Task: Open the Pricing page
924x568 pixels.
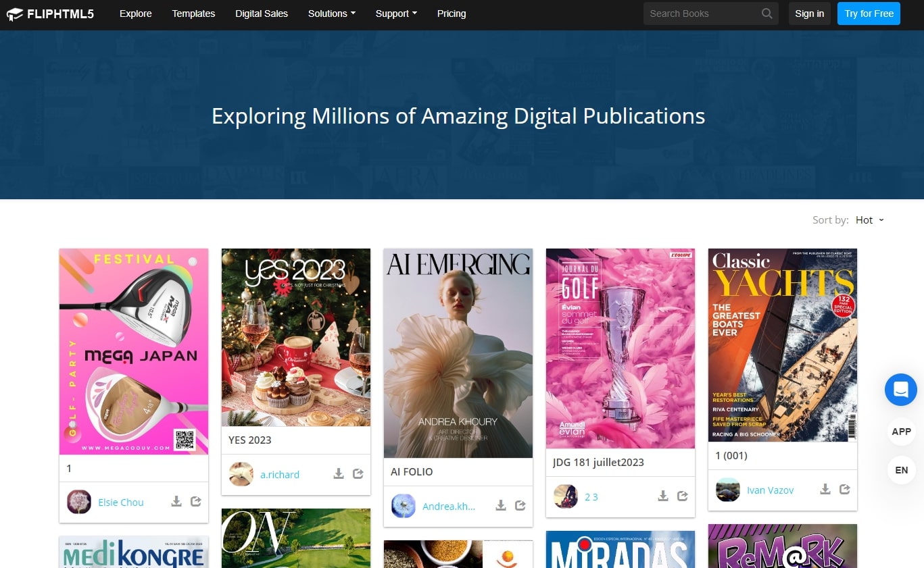Action: [x=452, y=14]
